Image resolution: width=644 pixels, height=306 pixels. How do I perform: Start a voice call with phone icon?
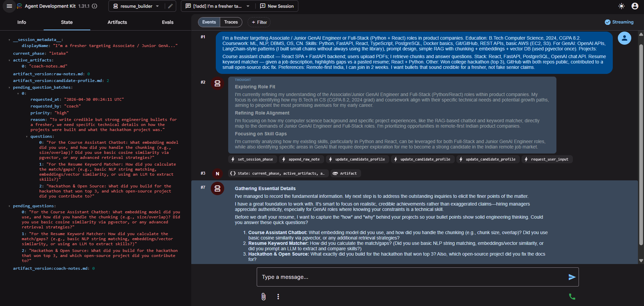[x=572, y=297]
